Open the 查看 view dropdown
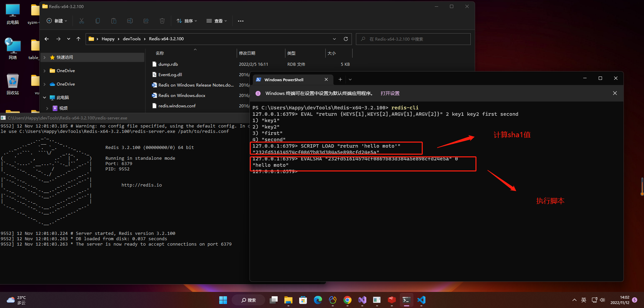The width and height of the screenshot is (644, 308). pos(217,21)
